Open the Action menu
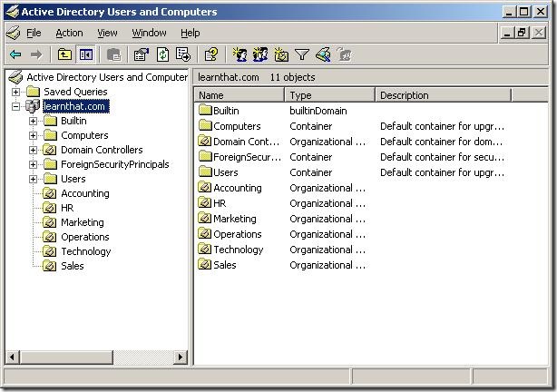 [69, 33]
